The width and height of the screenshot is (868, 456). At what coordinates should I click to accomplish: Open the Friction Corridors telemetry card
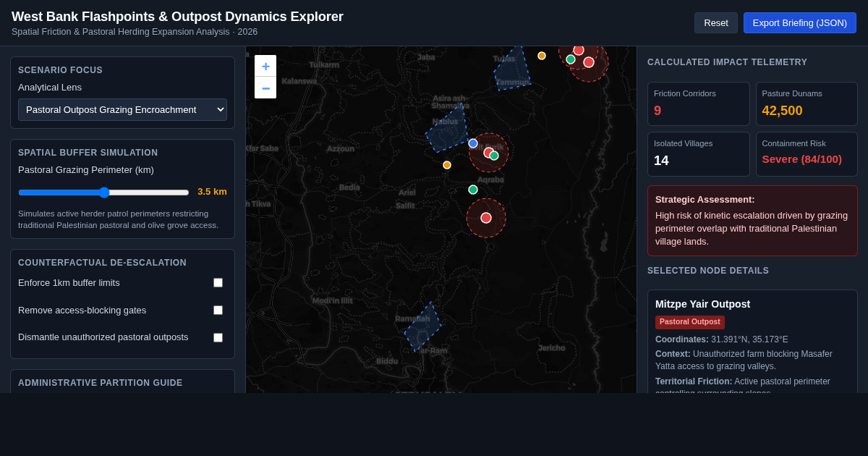tap(699, 104)
